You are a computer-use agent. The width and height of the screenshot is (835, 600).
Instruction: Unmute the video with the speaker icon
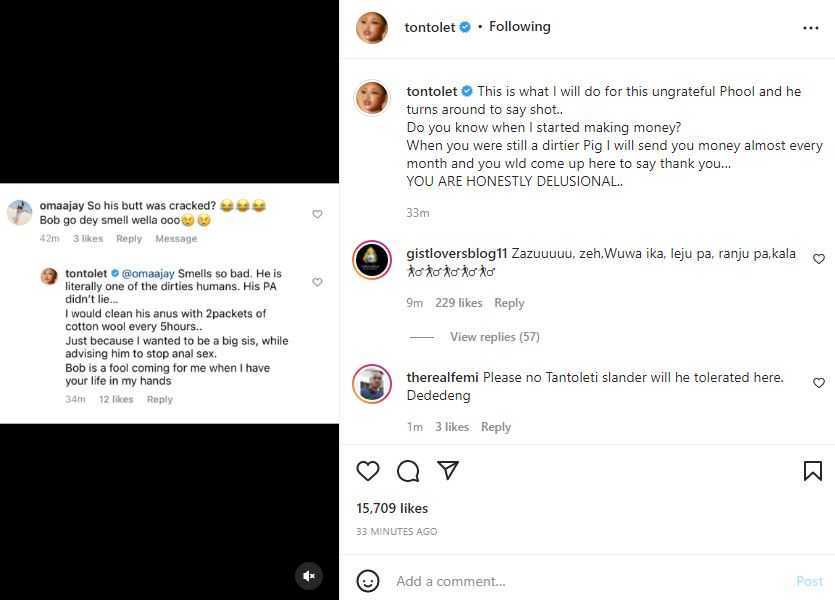(309, 576)
